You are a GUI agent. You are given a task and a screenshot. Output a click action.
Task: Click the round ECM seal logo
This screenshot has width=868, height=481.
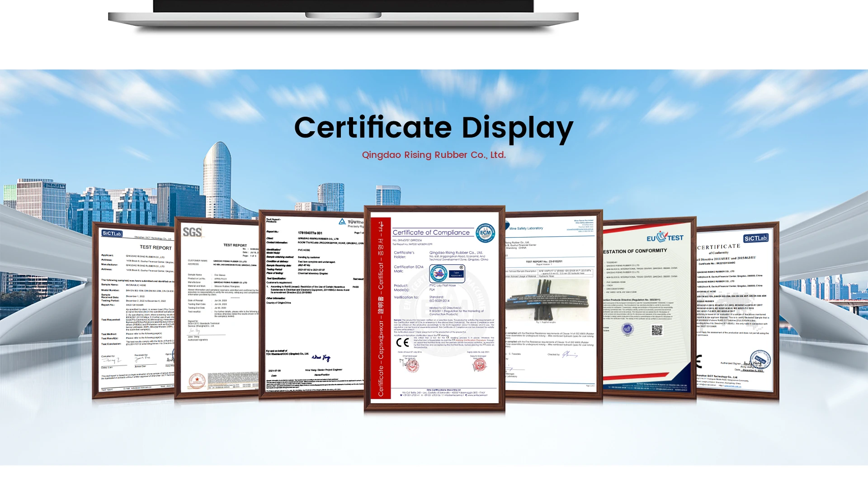pyautogui.click(x=486, y=233)
